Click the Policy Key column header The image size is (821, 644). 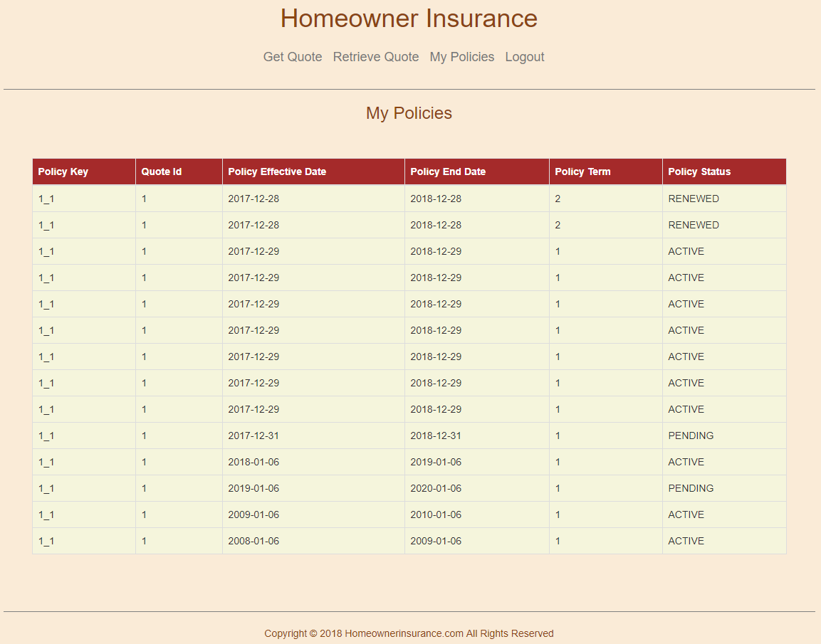(63, 171)
